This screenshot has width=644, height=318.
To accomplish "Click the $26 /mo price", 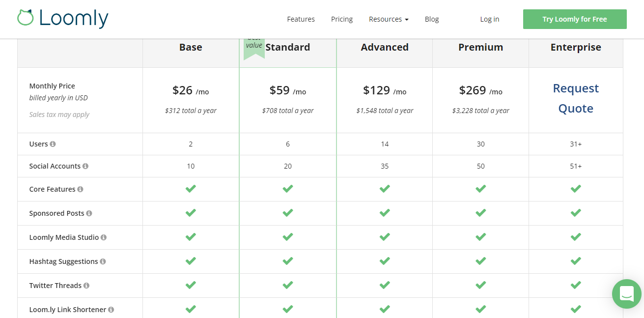I will [x=191, y=90].
